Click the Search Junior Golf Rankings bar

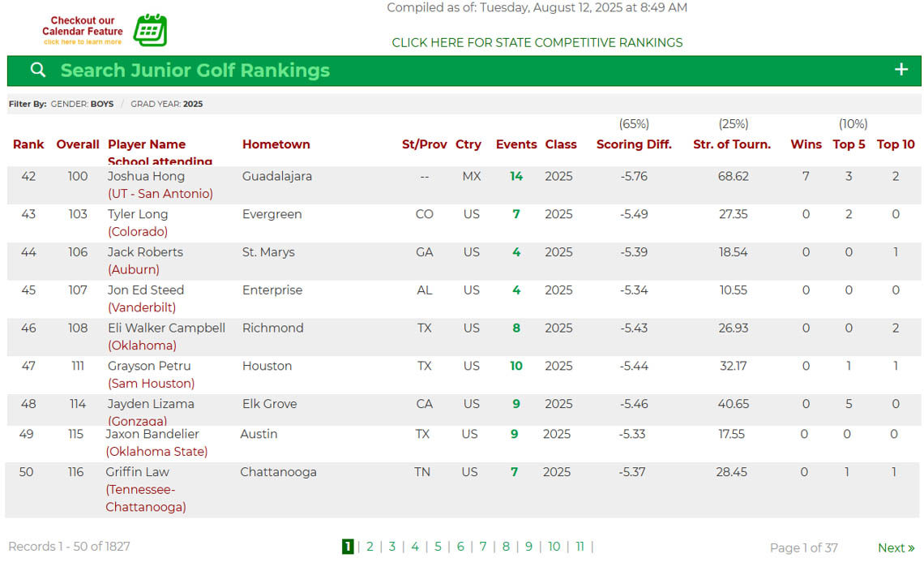pyautogui.click(x=195, y=71)
